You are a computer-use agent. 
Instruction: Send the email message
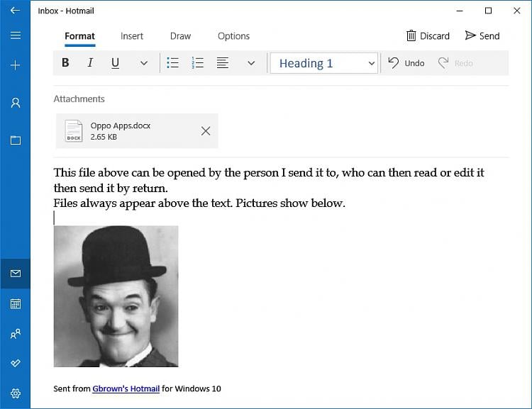pyautogui.click(x=482, y=36)
